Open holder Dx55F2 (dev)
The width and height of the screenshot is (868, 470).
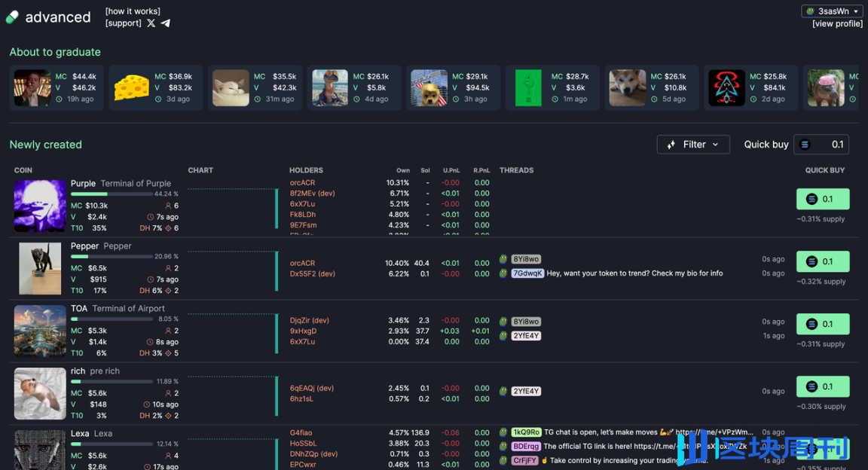point(312,273)
